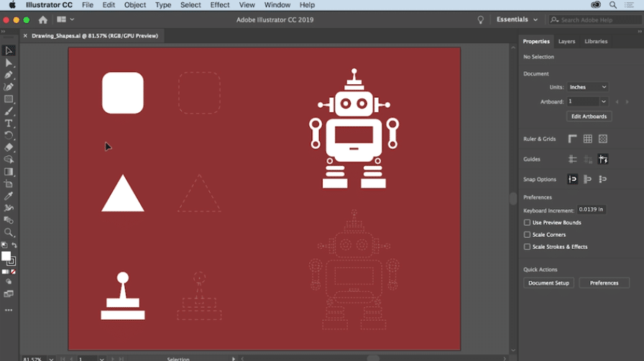Expand the Artboard number dropdown
The image size is (644, 361).
click(603, 102)
